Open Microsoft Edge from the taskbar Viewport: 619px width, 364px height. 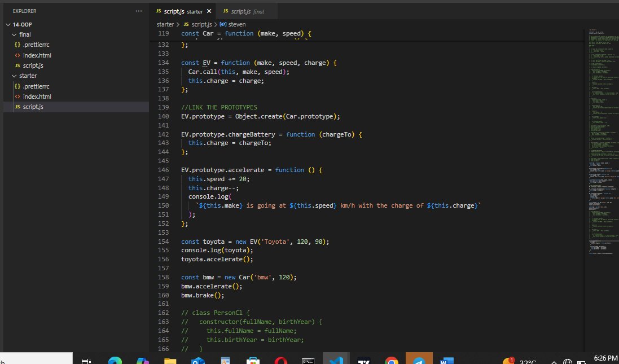pyautogui.click(x=115, y=360)
